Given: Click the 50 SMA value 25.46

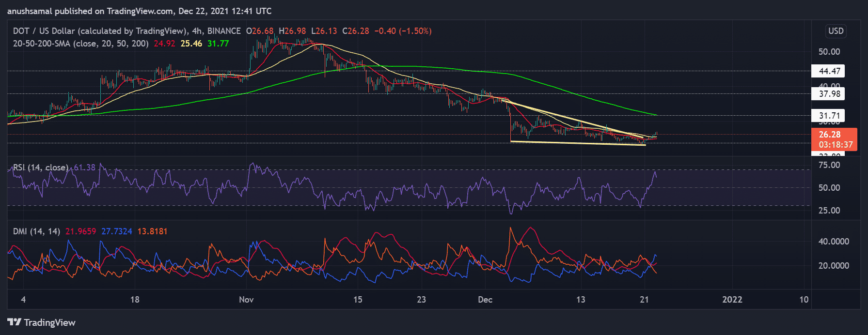Looking at the screenshot, I should [x=191, y=44].
